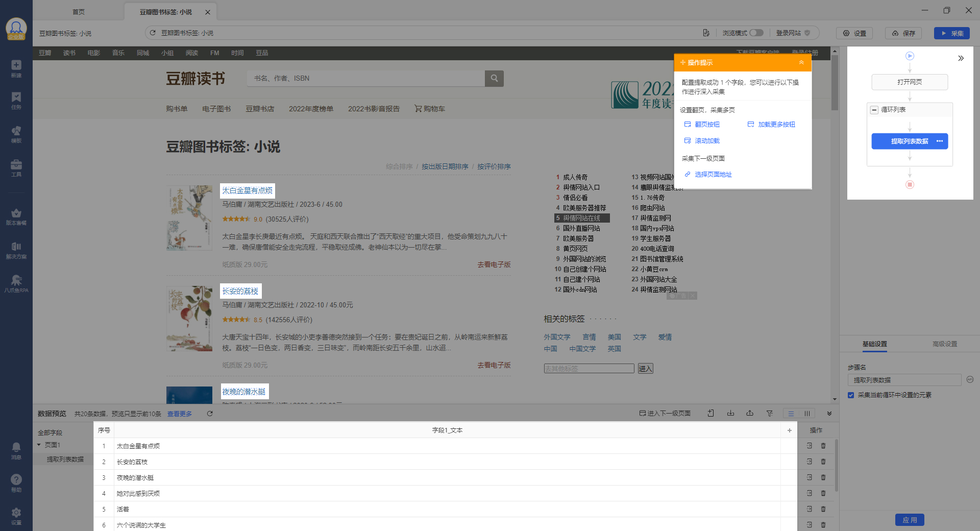This screenshot has width=980, height=531.
Task: Open the 八爪鱼RPA sidebar icon
Action: tap(16, 284)
